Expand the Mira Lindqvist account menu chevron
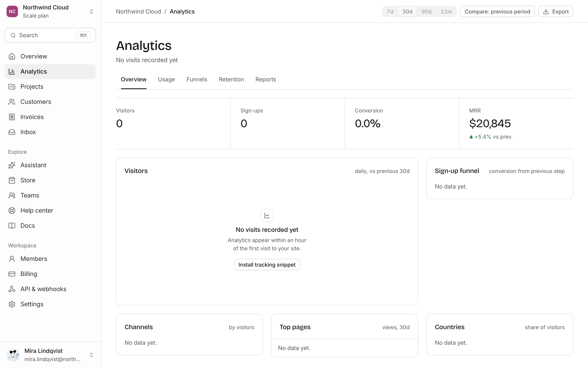The height and width of the screenshot is (368, 588). pyautogui.click(x=91, y=355)
